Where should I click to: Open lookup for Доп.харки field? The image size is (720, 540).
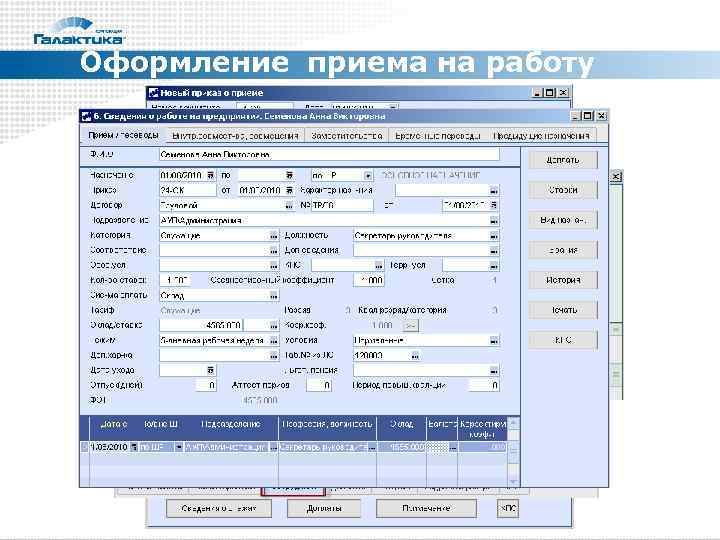coord(274,355)
